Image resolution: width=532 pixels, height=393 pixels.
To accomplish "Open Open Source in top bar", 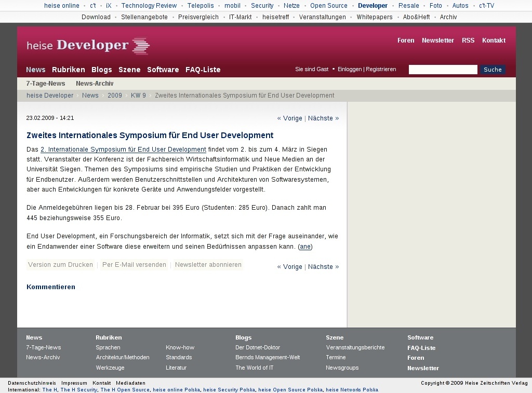I will point(329,6).
